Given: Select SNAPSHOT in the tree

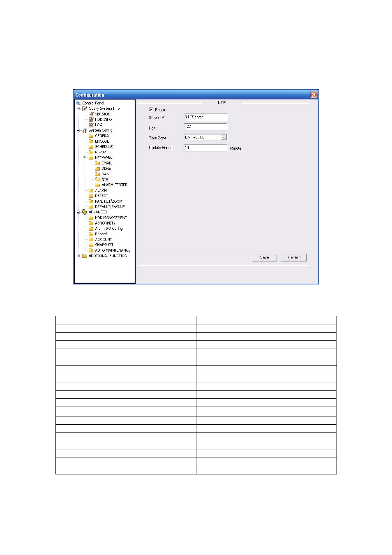Looking at the screenshot, I should (104, 245).
